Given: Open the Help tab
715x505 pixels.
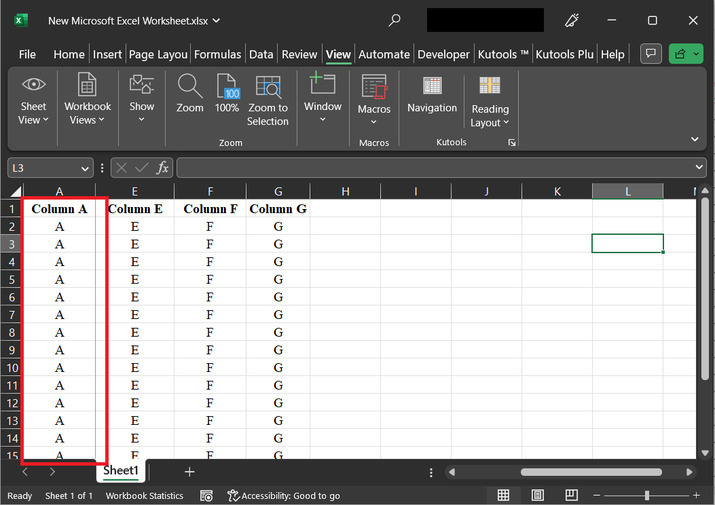Looking at the screenshot, I should tap(612, 54).
